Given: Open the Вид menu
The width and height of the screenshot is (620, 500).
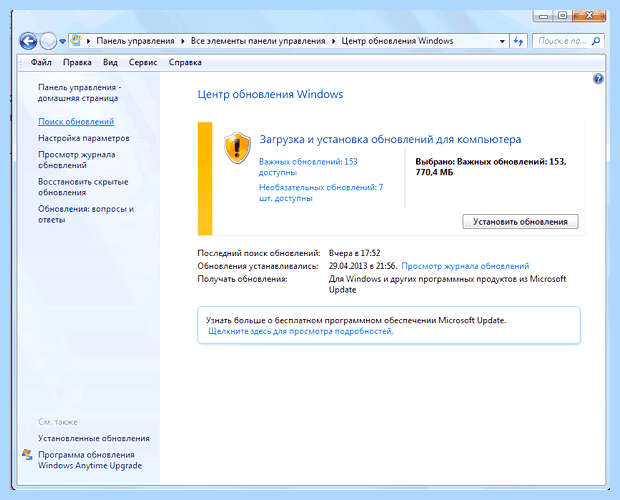Looking at the screenshot, I should (x=110, y=62).
